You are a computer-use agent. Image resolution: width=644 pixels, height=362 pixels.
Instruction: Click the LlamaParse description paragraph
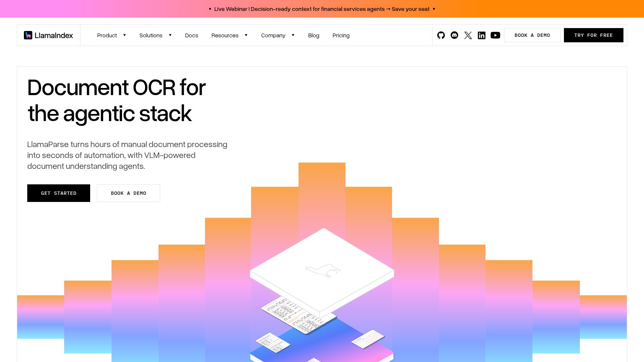(127, 155)
